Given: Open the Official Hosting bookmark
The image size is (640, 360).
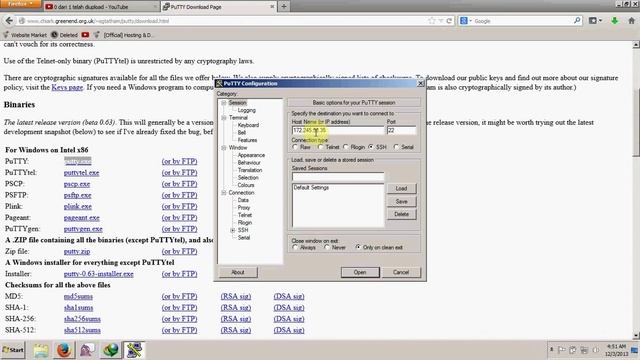Looking at the screenshot, I should tap(124, 35).
